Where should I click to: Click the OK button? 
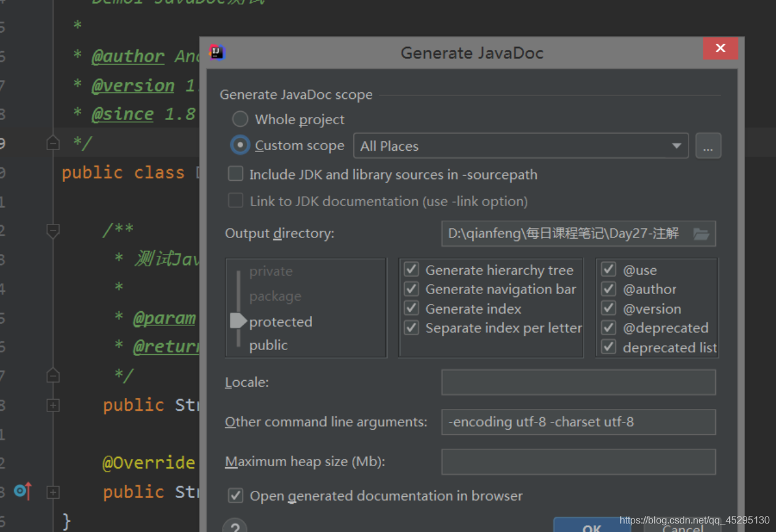coord(592,526)
